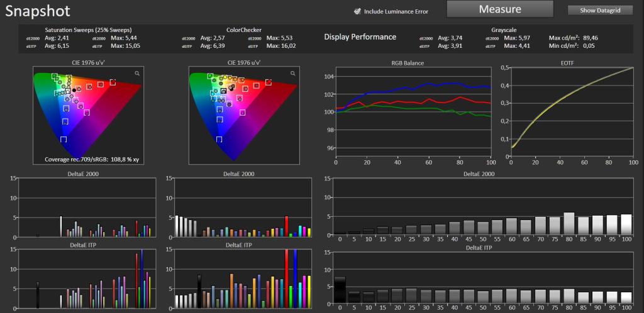The image size is (644, 313).
Task: Click the magnifier on ColorChecker CIE chart
Action: point(293,73)
